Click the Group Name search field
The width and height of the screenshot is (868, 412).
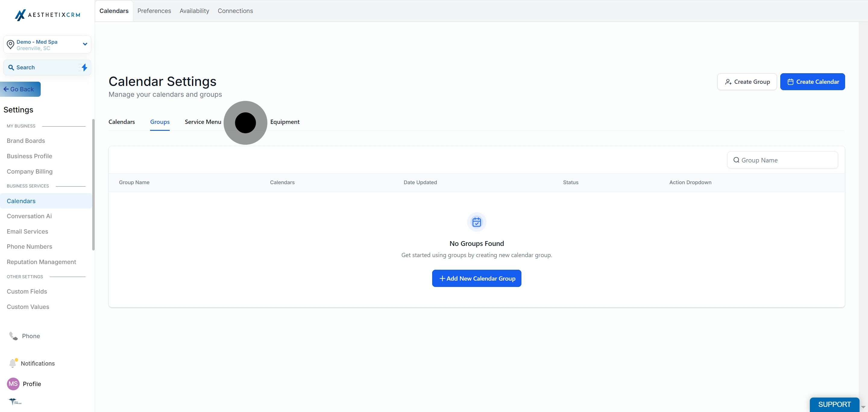tap(782, 160)
